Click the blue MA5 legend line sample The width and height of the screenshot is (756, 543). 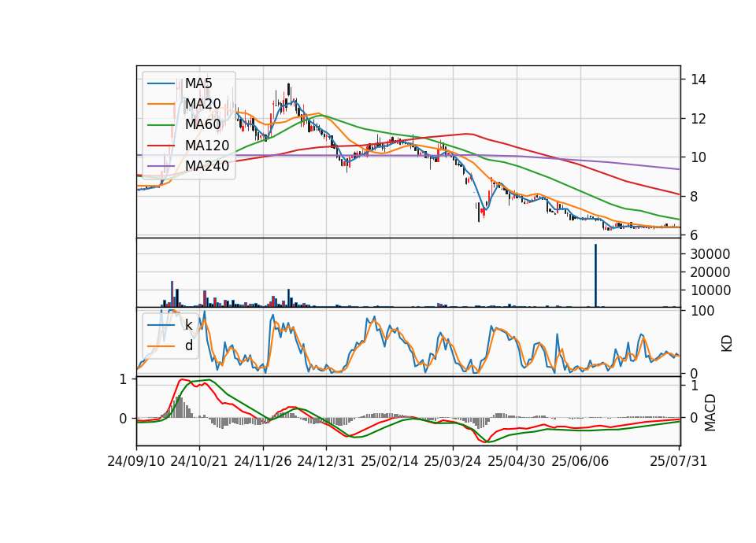click(161, 84)
